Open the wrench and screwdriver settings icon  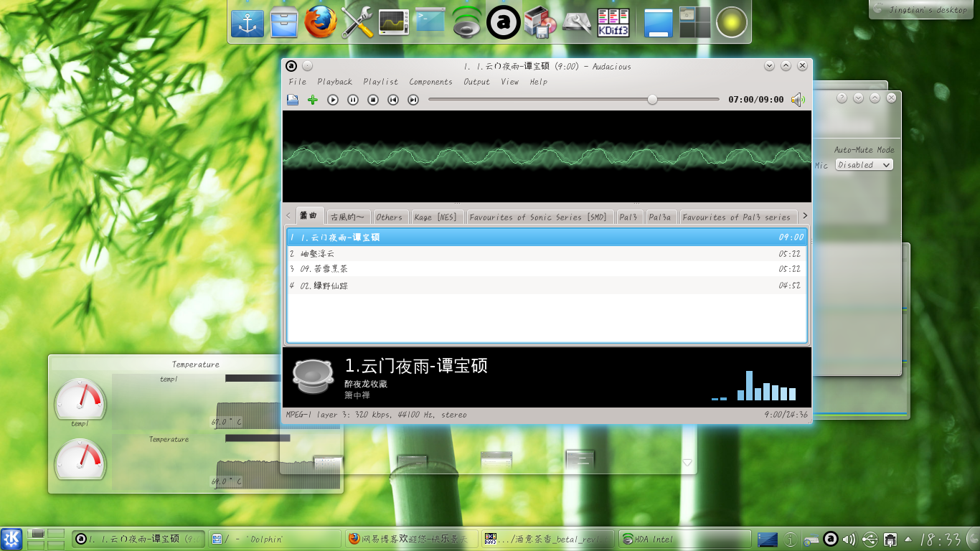[357, 23]
